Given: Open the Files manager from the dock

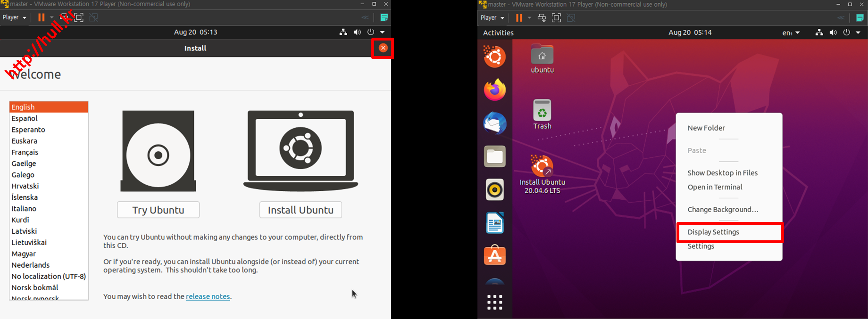Looking at the screenshot, I should (x=495, y=156).
